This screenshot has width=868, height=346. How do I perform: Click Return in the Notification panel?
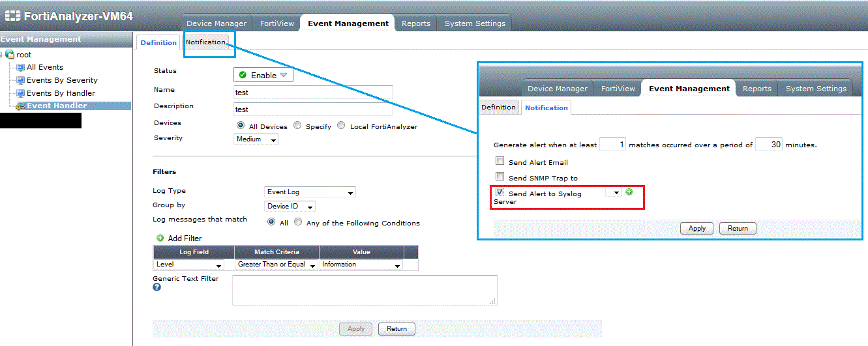(738, 228)
